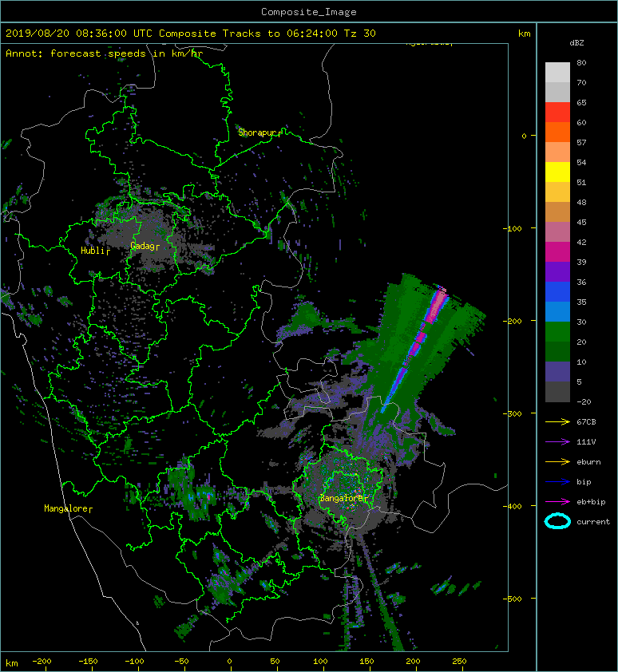Image resolution: width=618 pixels, height=672 pixels.
Task: Click the -150 tick on horizontal axis
Action: pyautogui.click(x=88, y=662)
